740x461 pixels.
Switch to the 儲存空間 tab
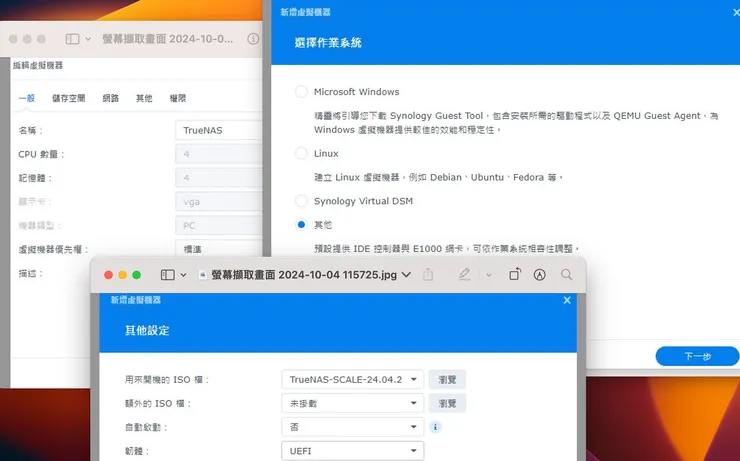click(68, 98)
